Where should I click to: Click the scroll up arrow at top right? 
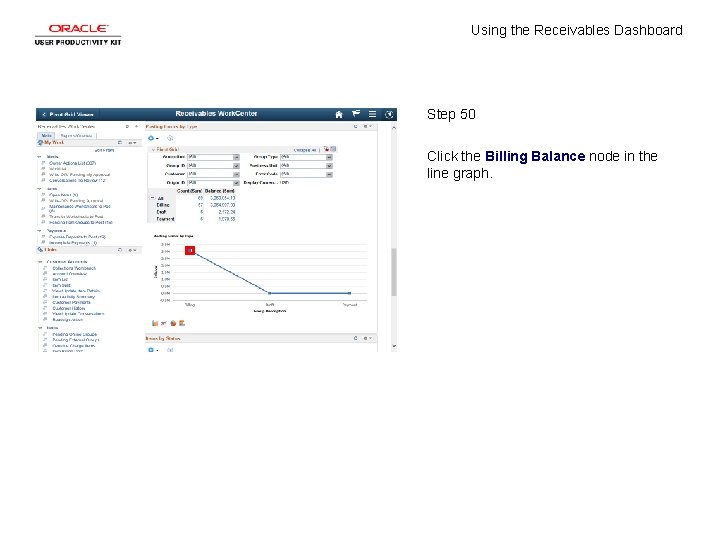click(394, 128)
